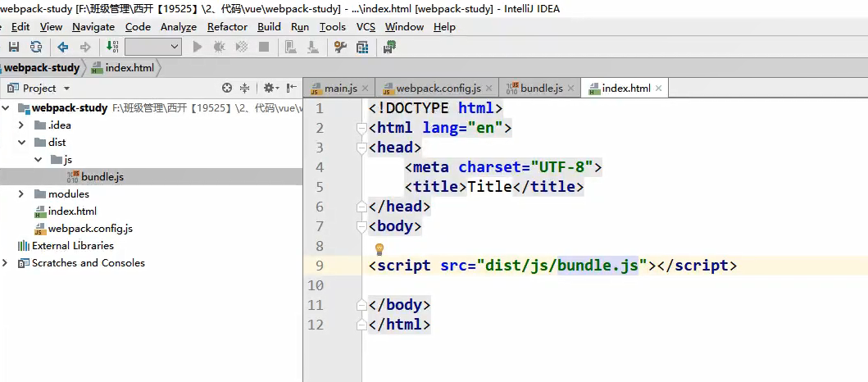
Task: Click line number 9 in the gutter
Action: (x=319, y=266)
